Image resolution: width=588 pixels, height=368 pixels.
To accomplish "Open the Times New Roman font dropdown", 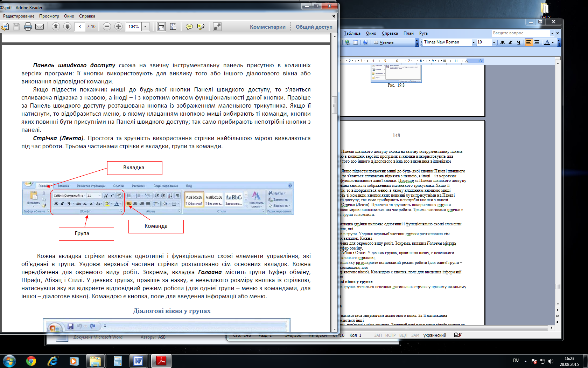I will pos(474,42).
